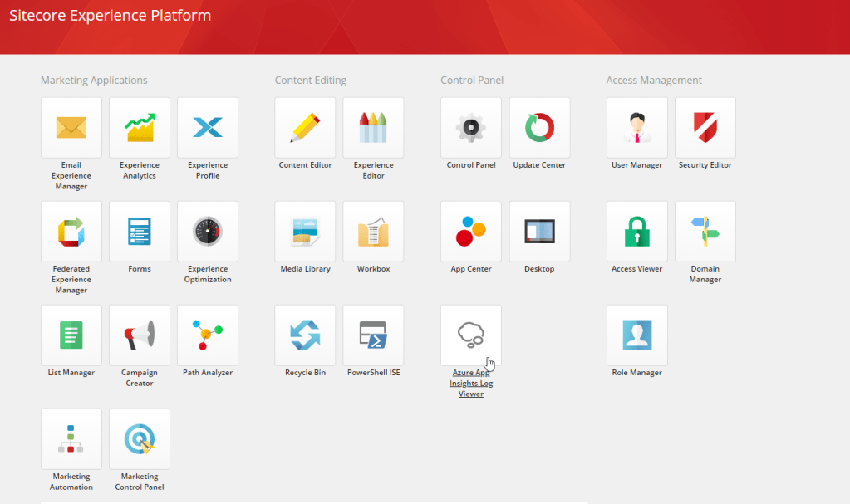The height and width of the screenshot is (504, 850).
Task: Open the Sitecore Desktop
Action: 538,231
